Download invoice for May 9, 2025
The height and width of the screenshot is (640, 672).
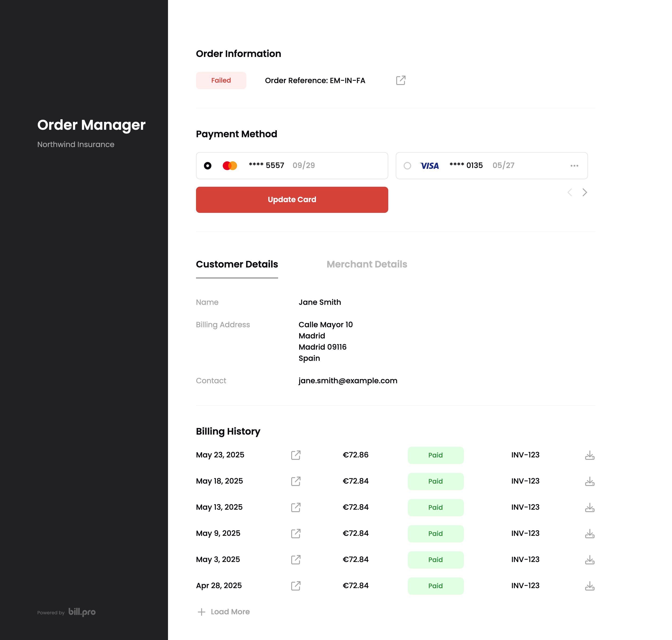(x=590, y=534)
